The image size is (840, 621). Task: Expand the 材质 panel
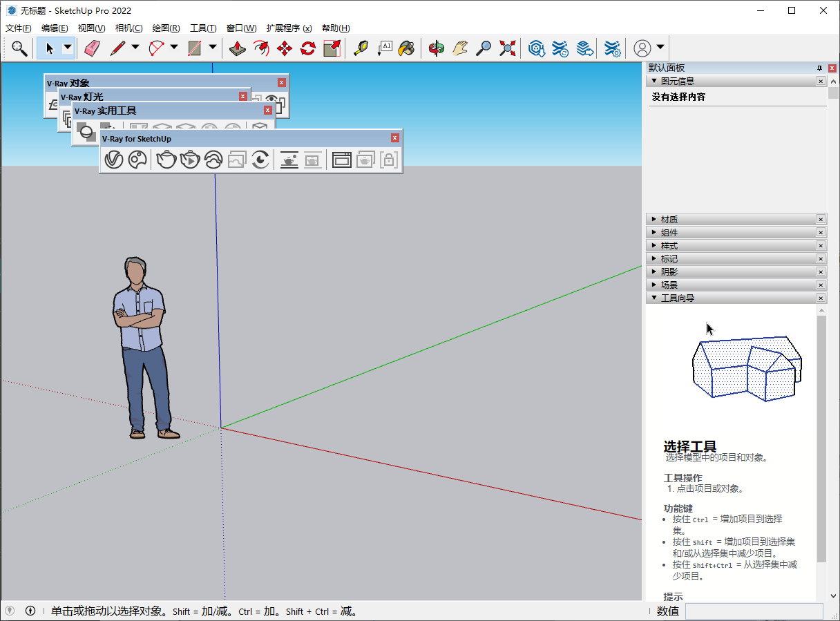pyautogui.click(x=654, y=219)
